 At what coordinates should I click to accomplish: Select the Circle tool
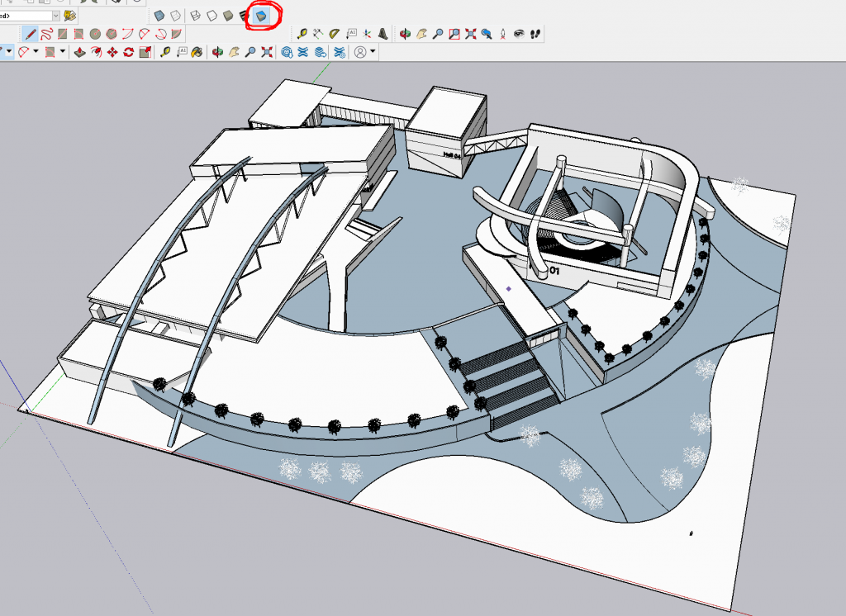94,33
